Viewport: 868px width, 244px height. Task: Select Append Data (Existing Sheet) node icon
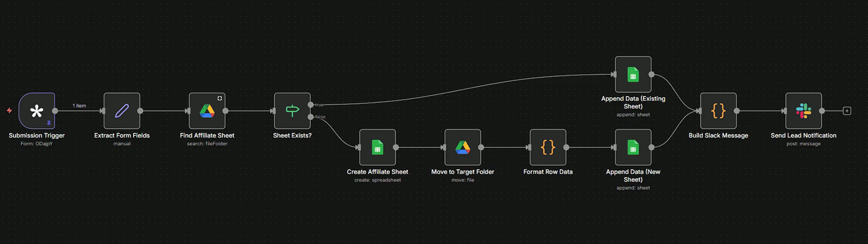(x=633, y=75)
